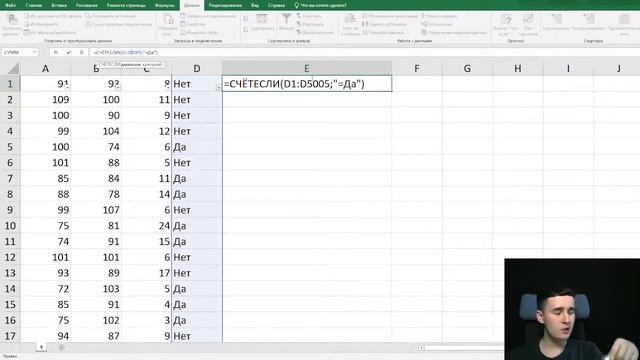Click the Ungroup (Разгруппировать) icon
This screenshot has width=640, height=360.
pyautogui.click(x=589, y=19)
